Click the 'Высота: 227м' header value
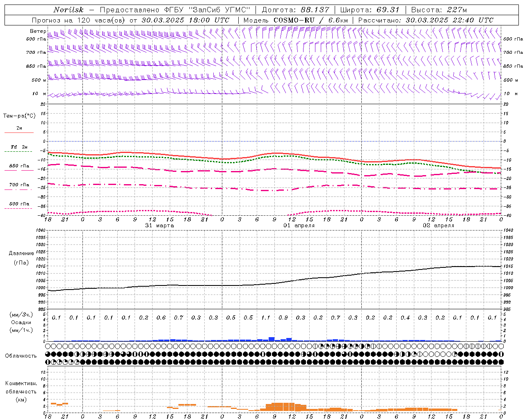This screenshot has height=420, width=525. point(439,10)
